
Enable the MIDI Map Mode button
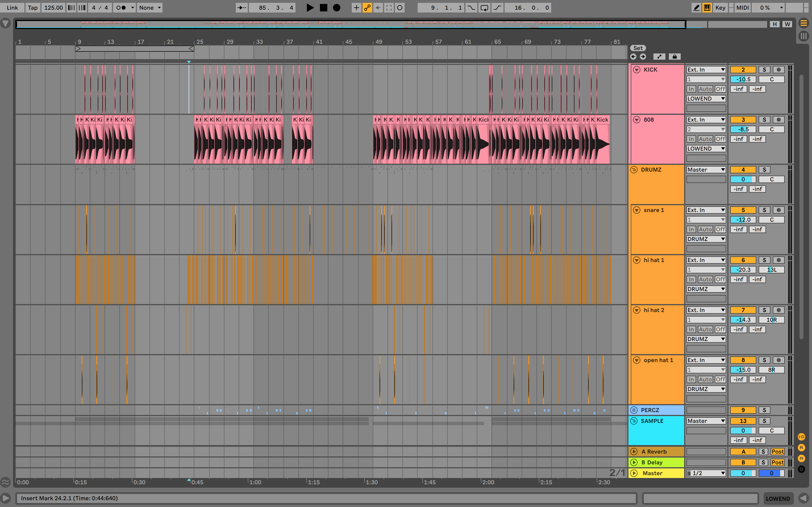point(742,8)
